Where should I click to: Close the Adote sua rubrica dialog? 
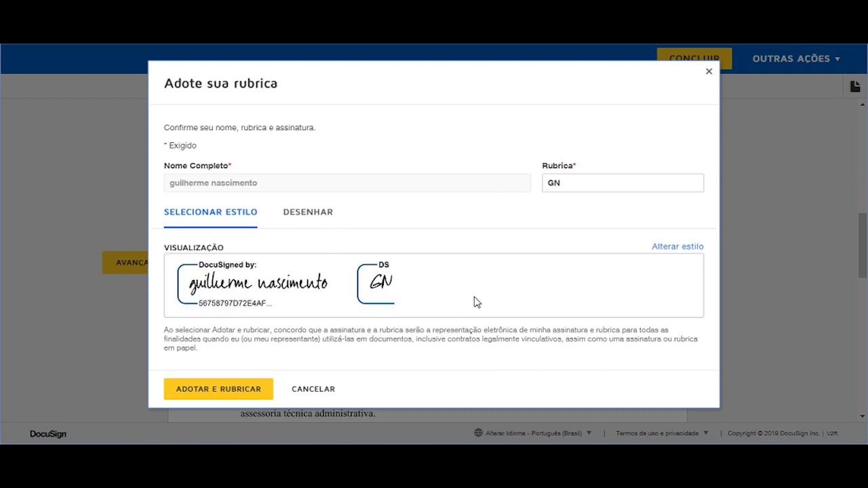tap(709, 71)
